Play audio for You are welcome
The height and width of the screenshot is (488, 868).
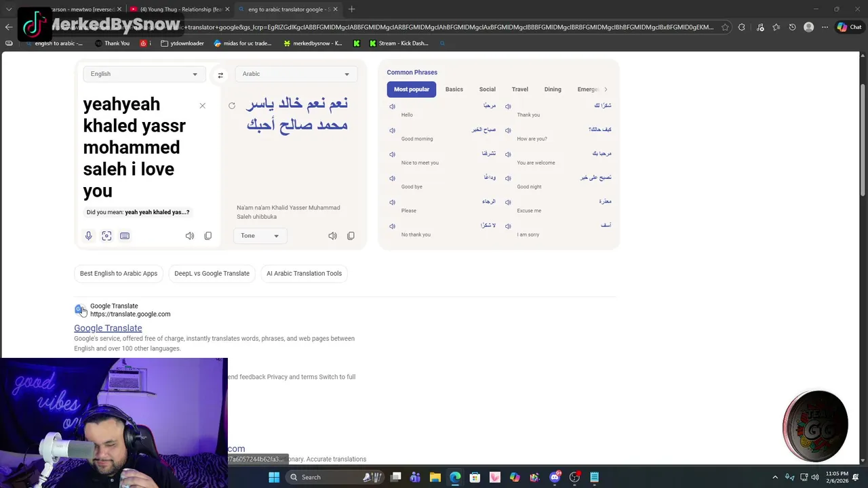coord(508,155)
